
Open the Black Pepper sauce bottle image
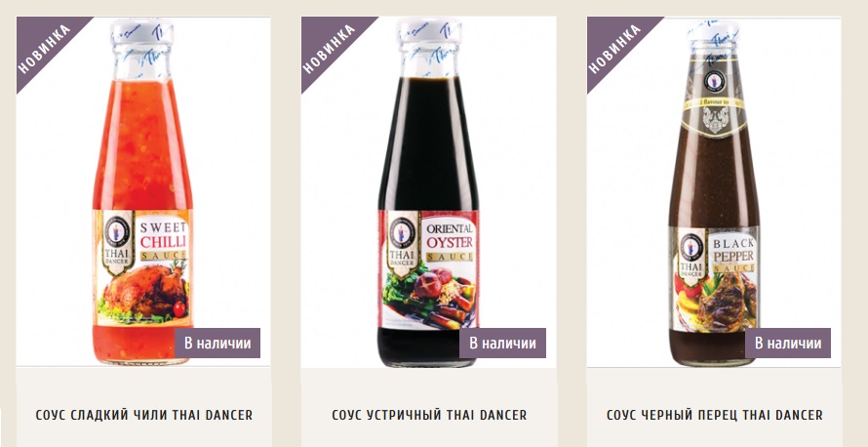[714, 193]
